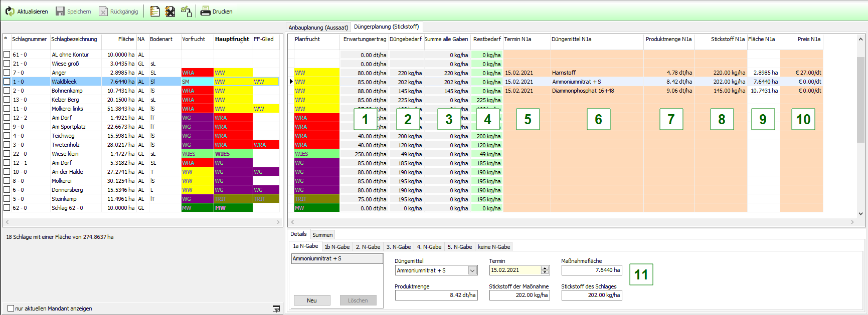Viewport: 868px width, 315px height.
Task: Click the Produktmenge input field
Action: [x=436, y=295]
